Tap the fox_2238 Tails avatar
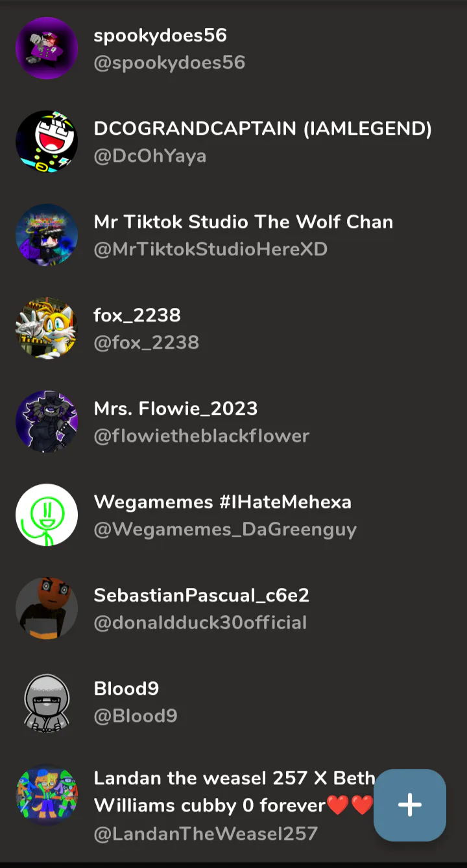This screenshot has width=467, height=868. 47,328
